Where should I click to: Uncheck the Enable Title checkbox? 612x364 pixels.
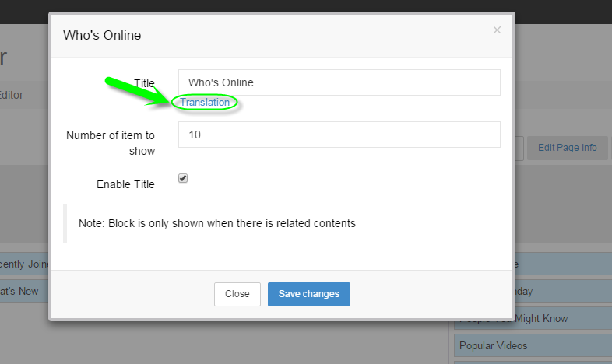(183, 178)
